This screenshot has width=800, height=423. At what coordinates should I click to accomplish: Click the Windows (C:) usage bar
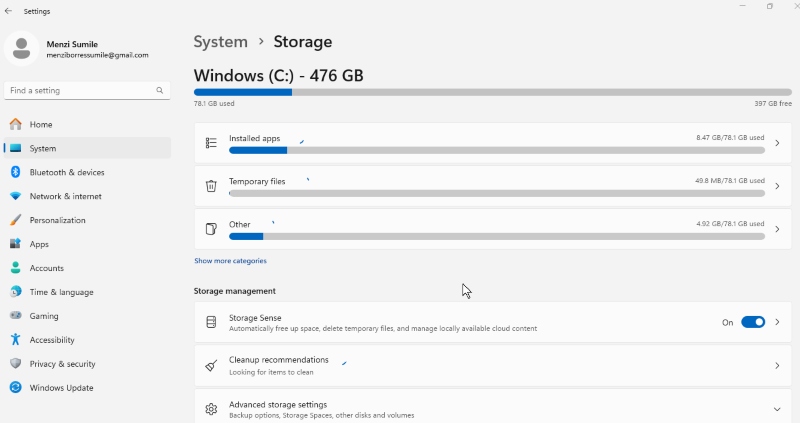[492, 92]
